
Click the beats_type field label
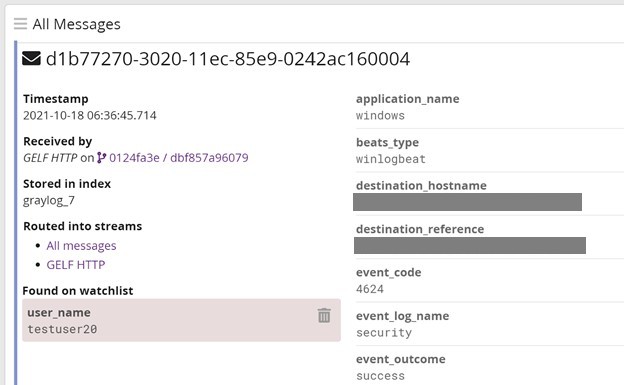387,143
